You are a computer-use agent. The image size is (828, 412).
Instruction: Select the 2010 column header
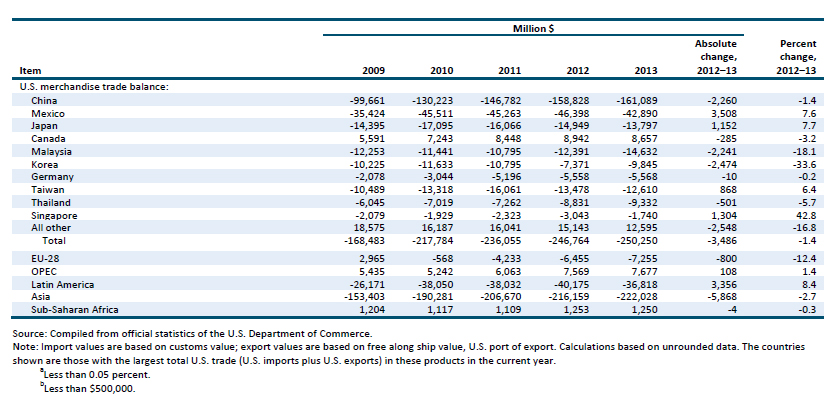(x=442, y=71)
